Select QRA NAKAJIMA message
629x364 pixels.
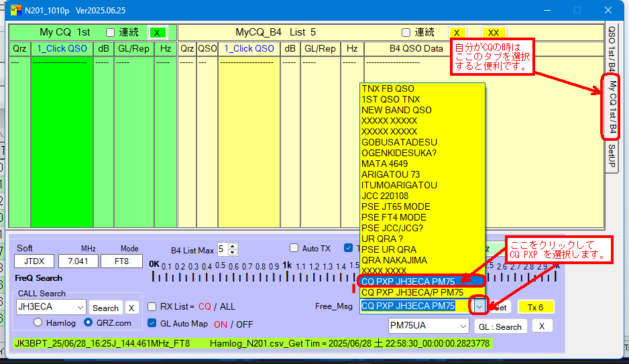click(422, 261)
